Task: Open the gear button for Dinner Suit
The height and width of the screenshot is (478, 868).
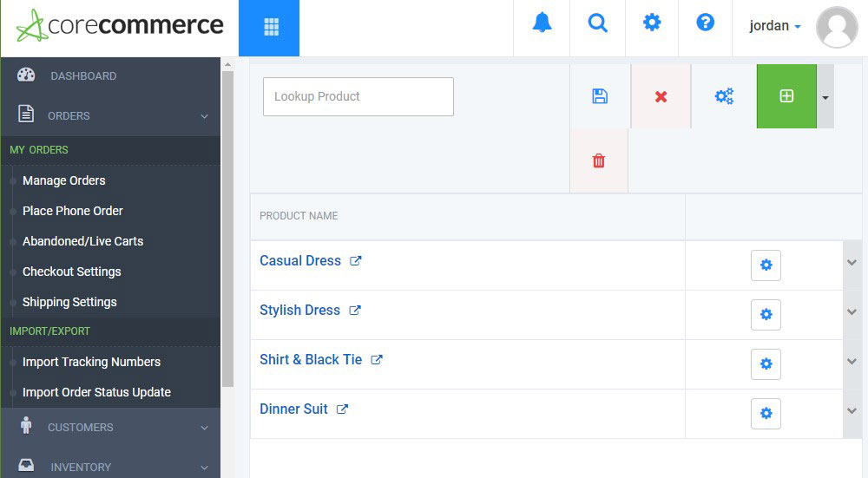Action: [x=766, y=413]
